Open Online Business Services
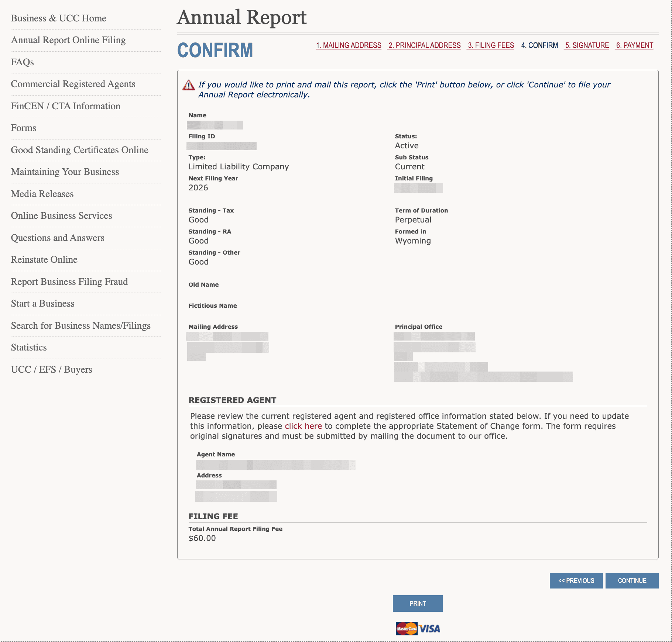Image resolution: width=672 pixels, height=642 pixels. (x=62, y=215)
